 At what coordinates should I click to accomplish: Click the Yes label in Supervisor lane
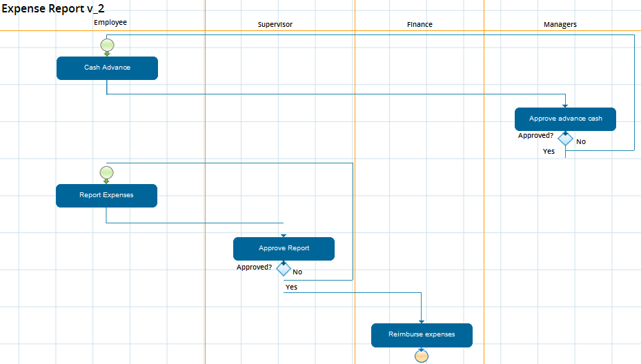[x=291, y=287]
